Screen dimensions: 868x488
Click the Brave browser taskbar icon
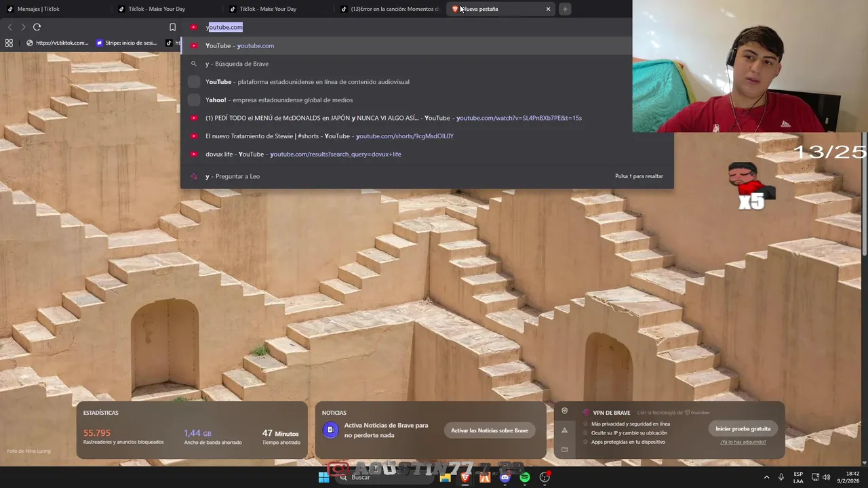point(465,477)
